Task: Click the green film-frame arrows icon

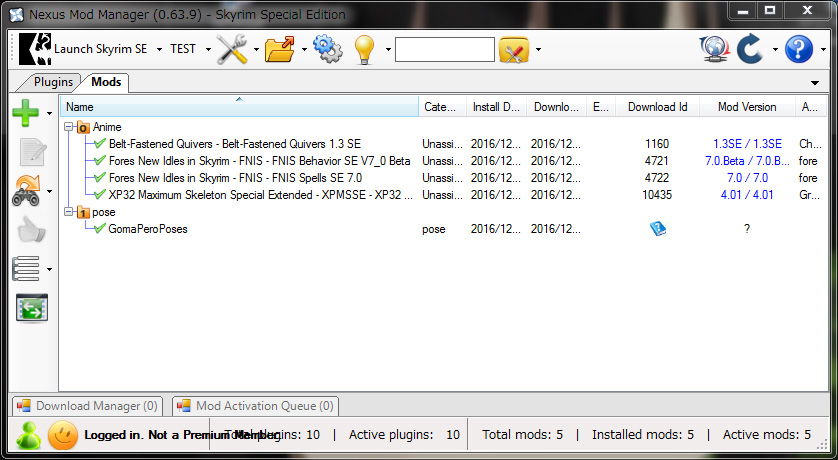Action: click(x=32, y=308)
